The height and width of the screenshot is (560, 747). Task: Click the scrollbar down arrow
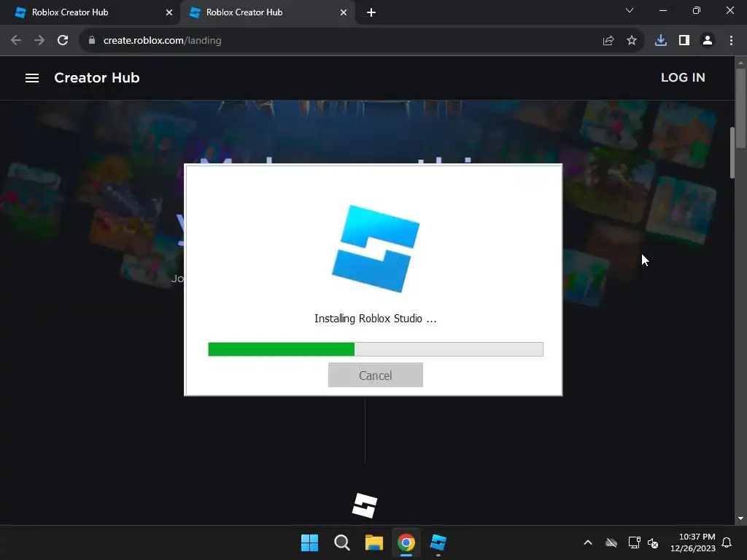[x=740, y=518]
